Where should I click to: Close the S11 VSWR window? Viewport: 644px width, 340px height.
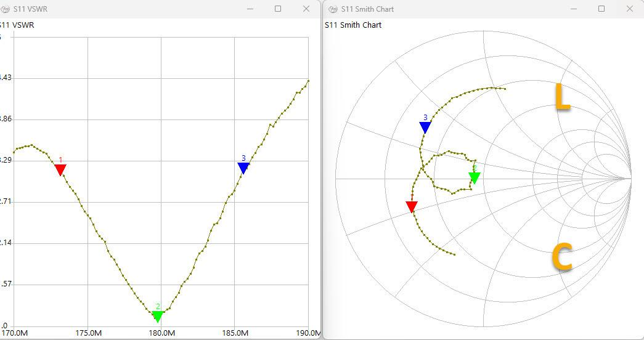coord(306,9)
